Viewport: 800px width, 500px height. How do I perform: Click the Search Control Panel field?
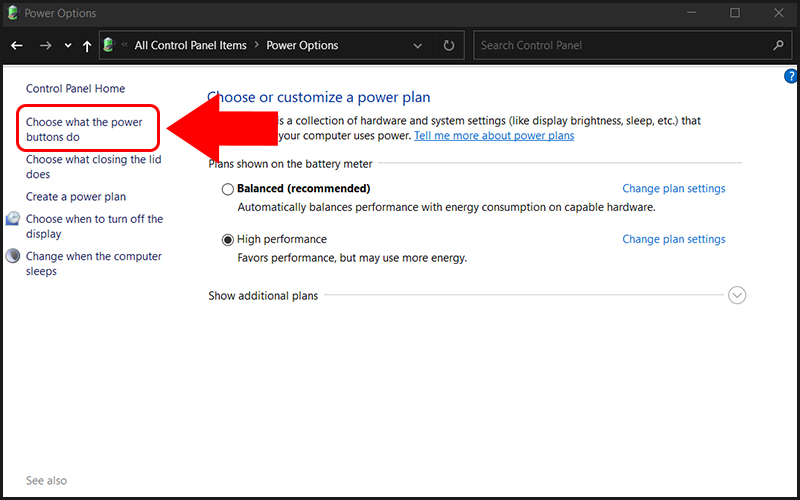pos(632,45)
